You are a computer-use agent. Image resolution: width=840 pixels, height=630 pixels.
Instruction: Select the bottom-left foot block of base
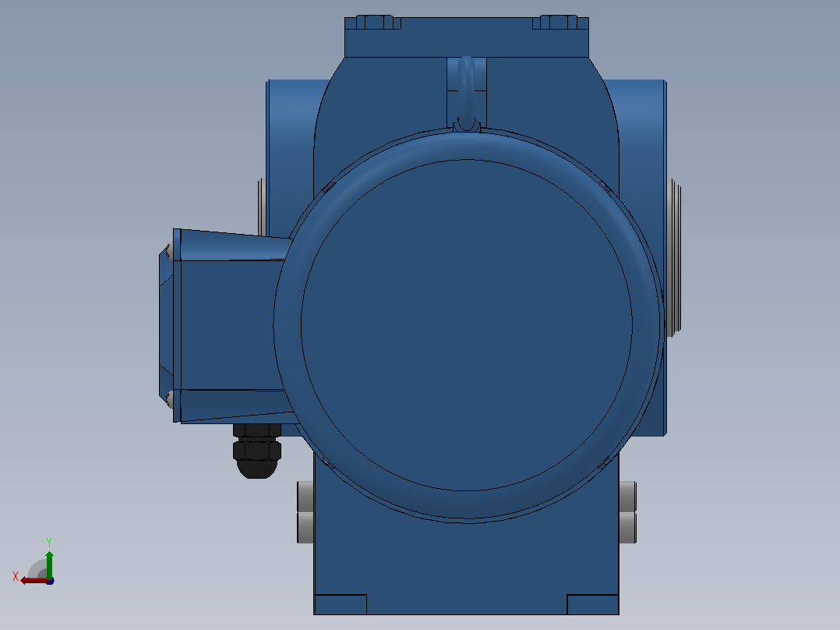[341, 604]
